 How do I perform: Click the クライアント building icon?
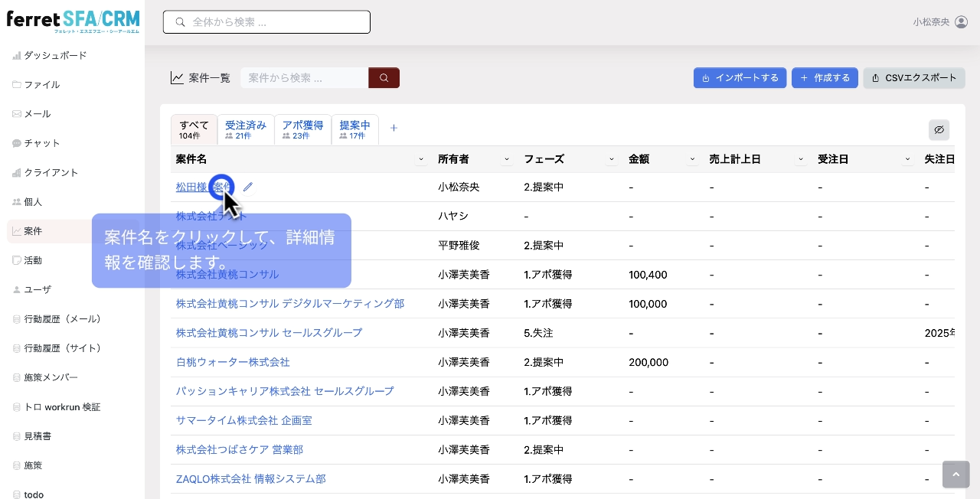(17, 173)
